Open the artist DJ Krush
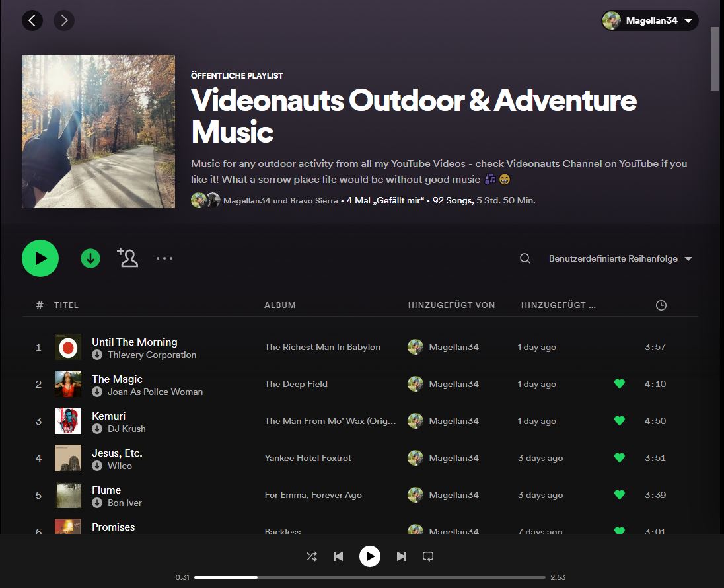 point(127,429)
